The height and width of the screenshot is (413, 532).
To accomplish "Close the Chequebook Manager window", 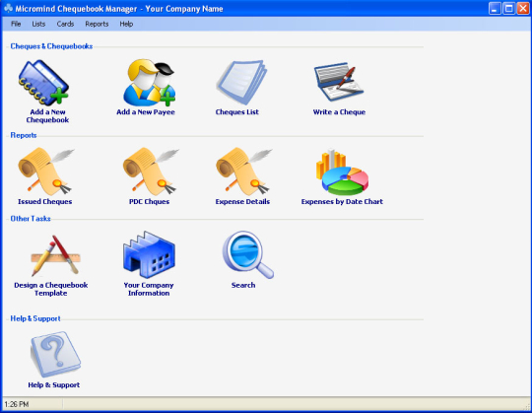I will (523, 8).
